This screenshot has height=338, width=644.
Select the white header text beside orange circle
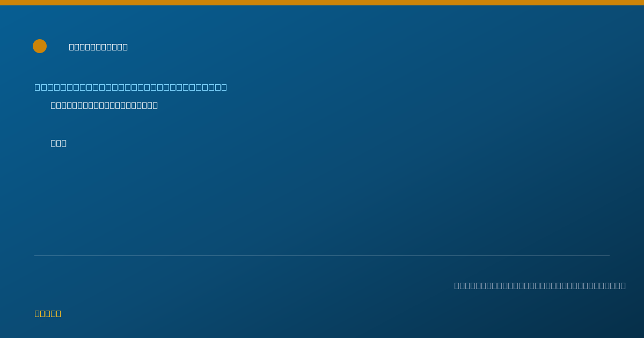click(98, 47)
